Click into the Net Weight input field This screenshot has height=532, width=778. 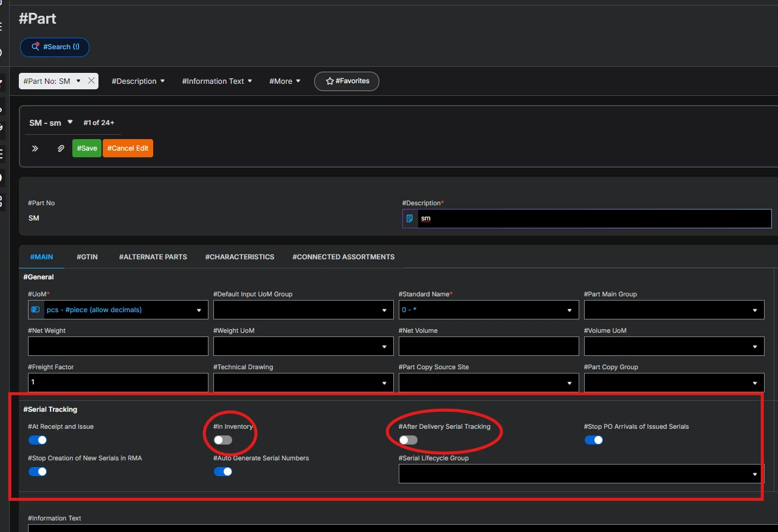118,346
